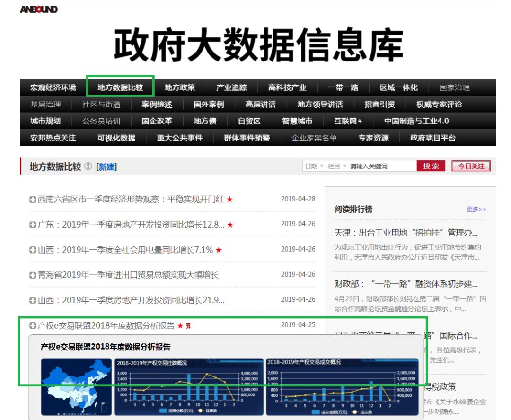Click date 2019-04-28 in article list
Image resolution: width=511 pixels, height=420 pixels.
point(298,199)
